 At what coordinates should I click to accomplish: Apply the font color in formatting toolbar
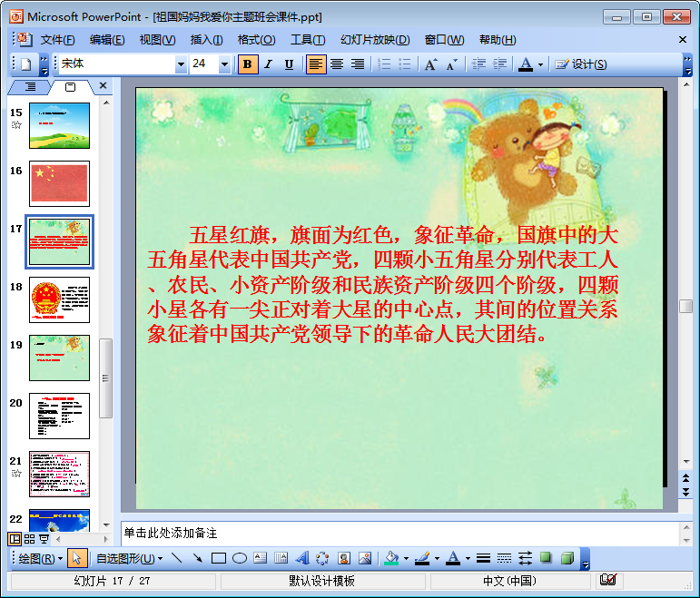(526, 64)
